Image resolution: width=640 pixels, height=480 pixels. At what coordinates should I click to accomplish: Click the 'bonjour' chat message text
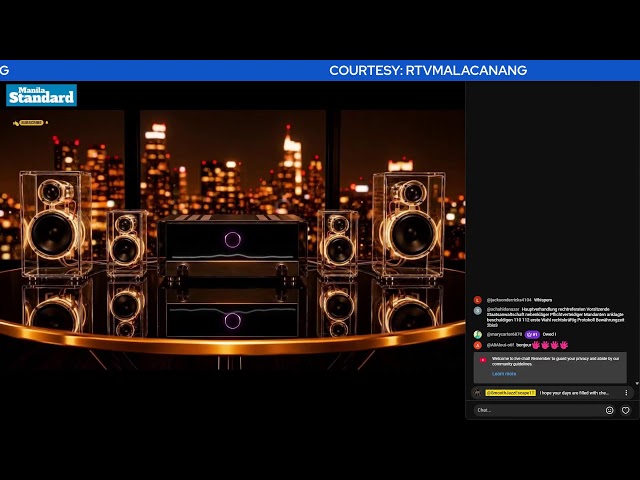pyautogui.click(x=523, y=345)
